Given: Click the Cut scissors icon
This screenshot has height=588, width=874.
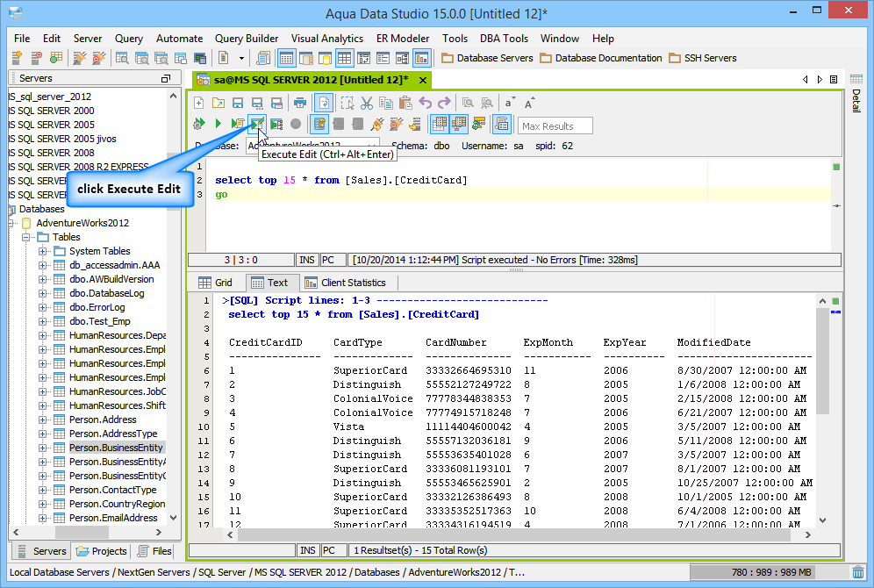Looking at the screenshot, I should pyautogui.click(x=367, y=103).
